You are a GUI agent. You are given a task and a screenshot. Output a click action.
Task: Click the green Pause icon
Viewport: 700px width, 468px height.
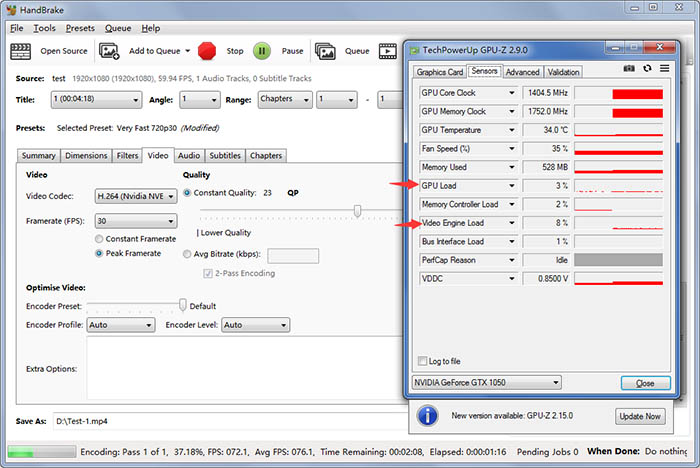pyautogui.click(x=262, y=51)
